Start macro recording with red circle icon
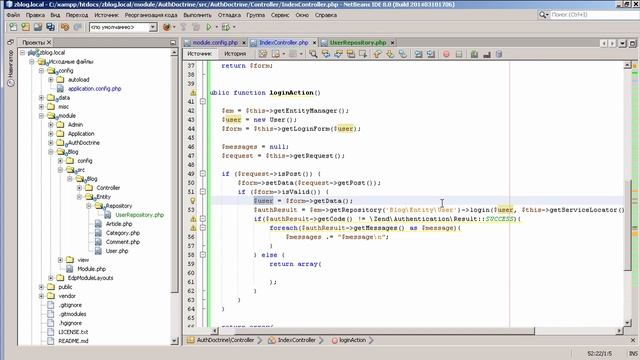The image size is (640, 360). point(446,54)
